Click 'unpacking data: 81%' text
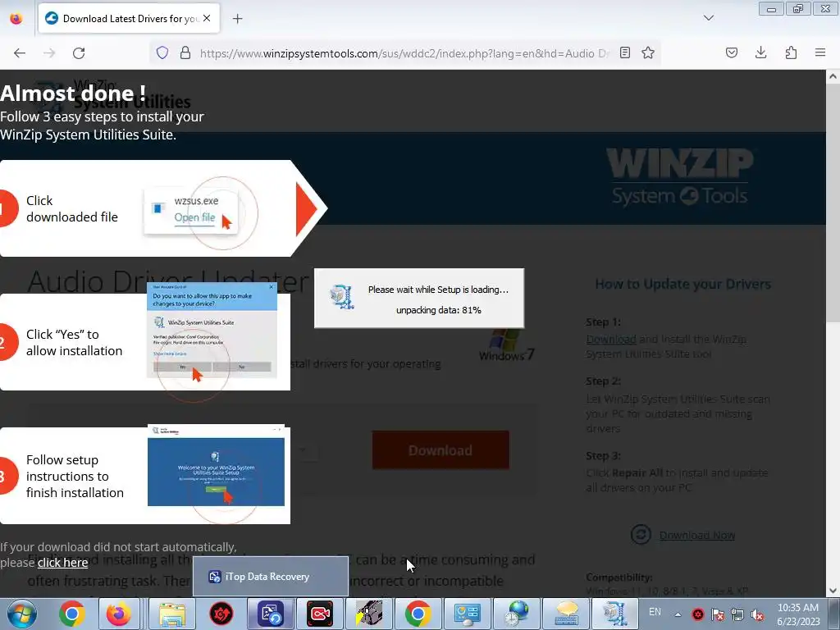This screenshot has height=630, width=840. [439, 310]
